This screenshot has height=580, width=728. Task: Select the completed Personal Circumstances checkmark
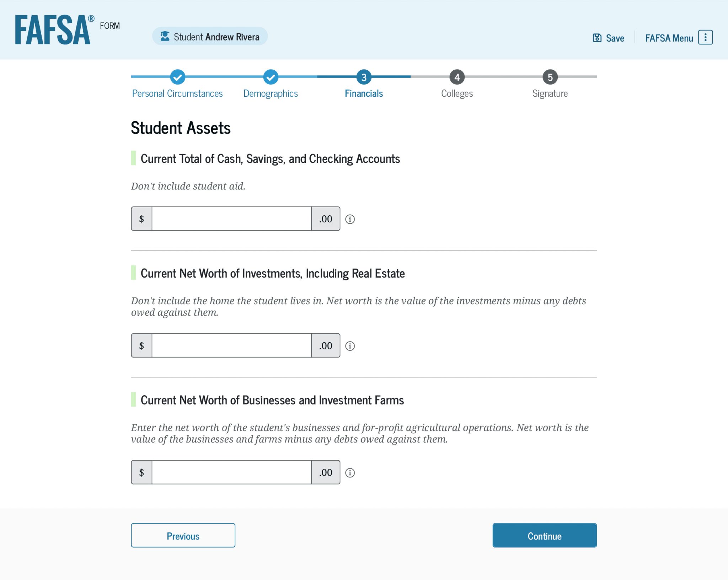pos(177,77)
